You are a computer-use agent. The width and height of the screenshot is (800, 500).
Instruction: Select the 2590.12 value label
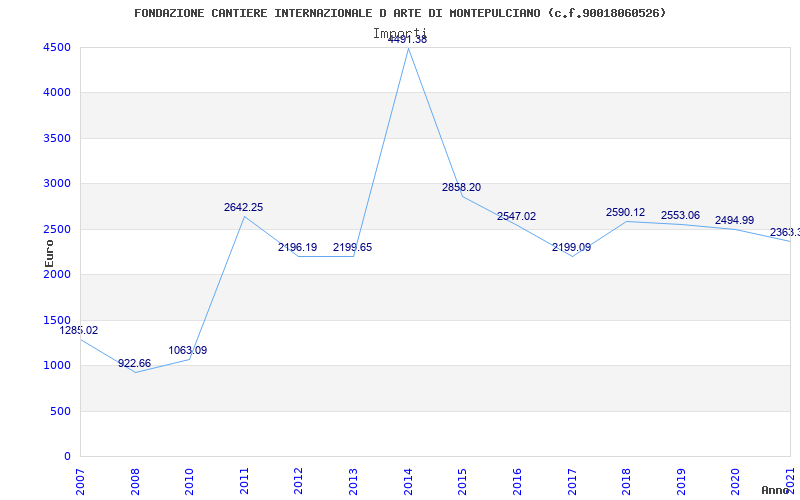(x=625, y=213)
